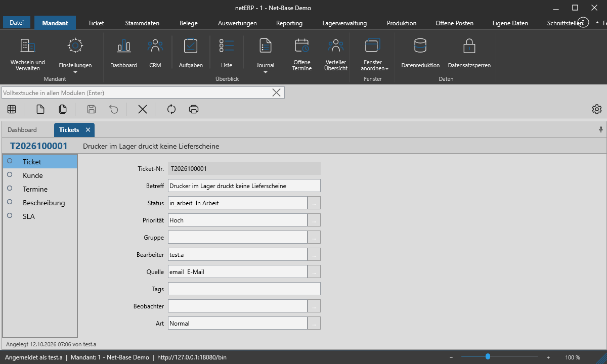Open the Art lookup button

314,323
